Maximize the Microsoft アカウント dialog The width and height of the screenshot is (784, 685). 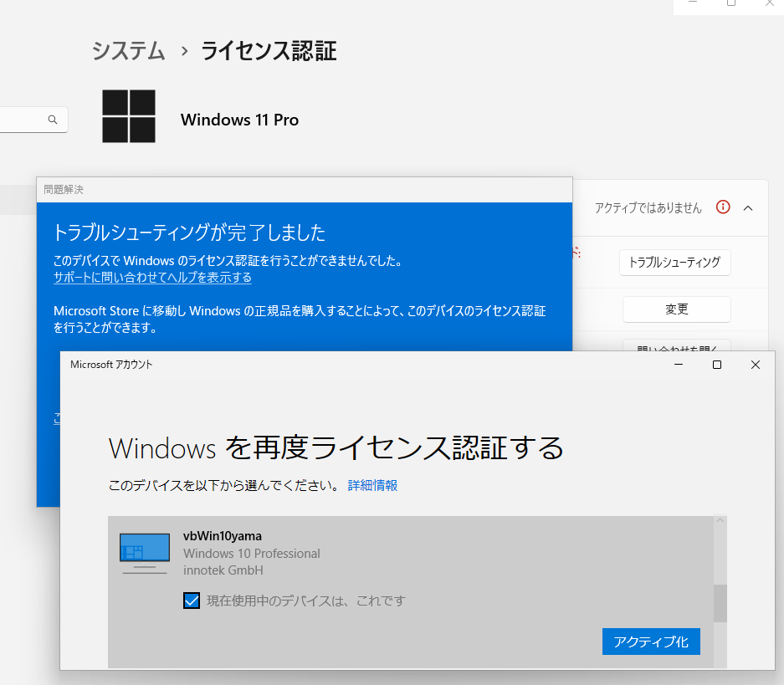(x=716, y=365)
